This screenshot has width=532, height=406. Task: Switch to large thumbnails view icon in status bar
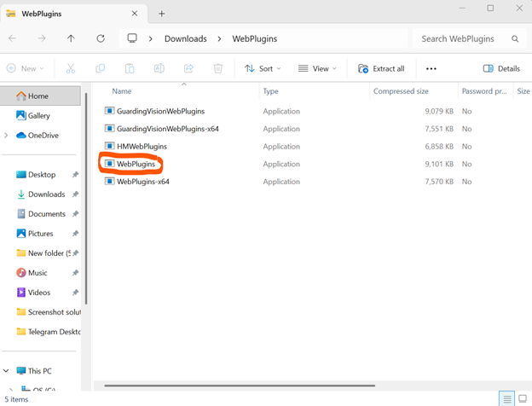coord(523,399)
